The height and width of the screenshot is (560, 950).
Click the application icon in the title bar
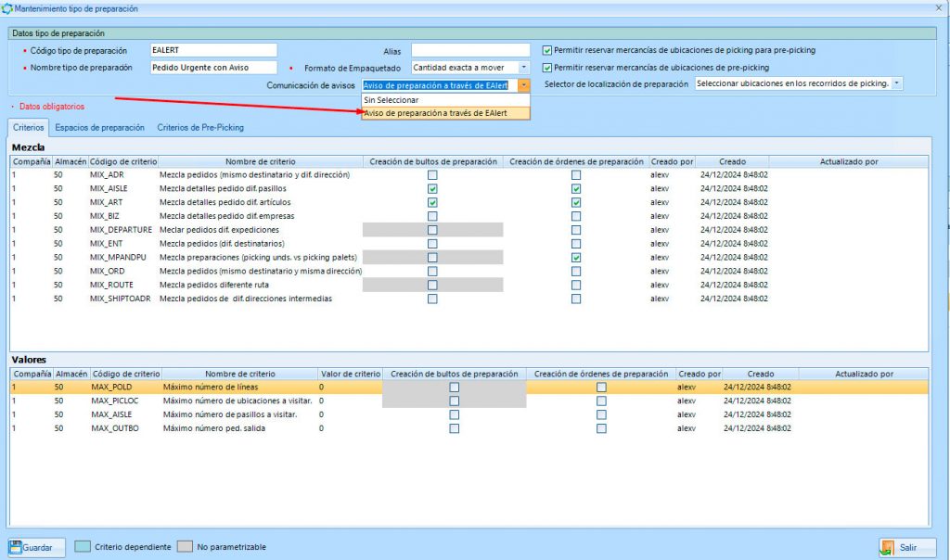point(8,7)
